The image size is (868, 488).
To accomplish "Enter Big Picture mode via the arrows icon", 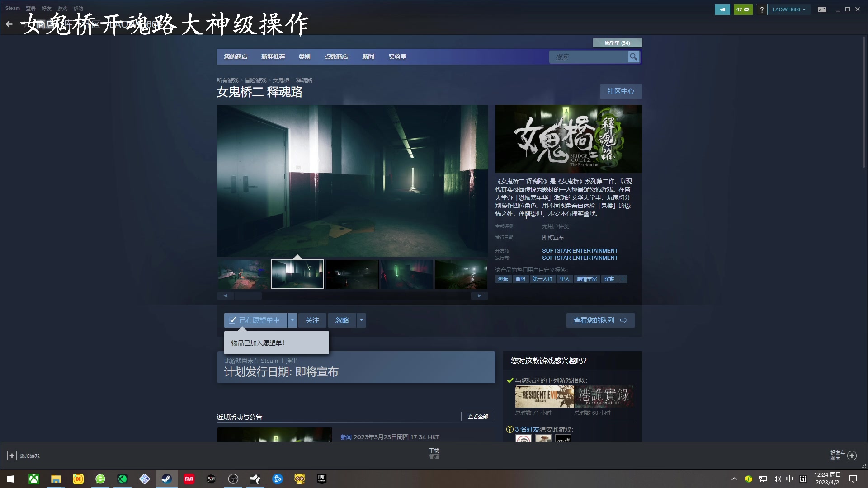I will [x=821, y=9].
